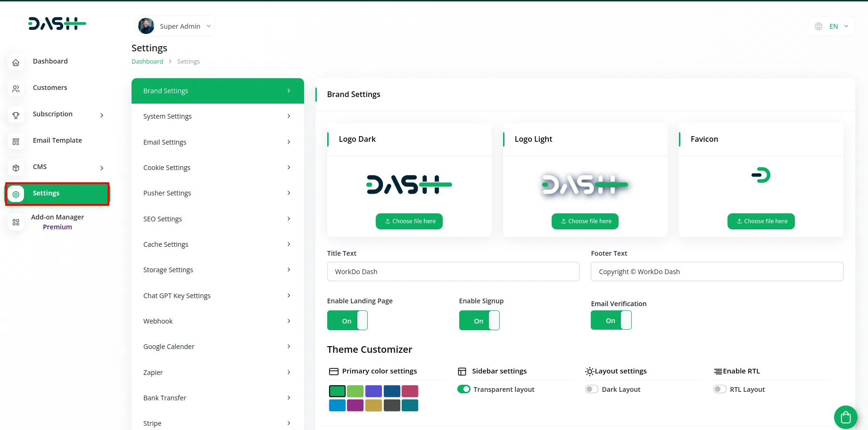Click the Favicon preview image
868x430 pixels.
click(x=761, y=175)
